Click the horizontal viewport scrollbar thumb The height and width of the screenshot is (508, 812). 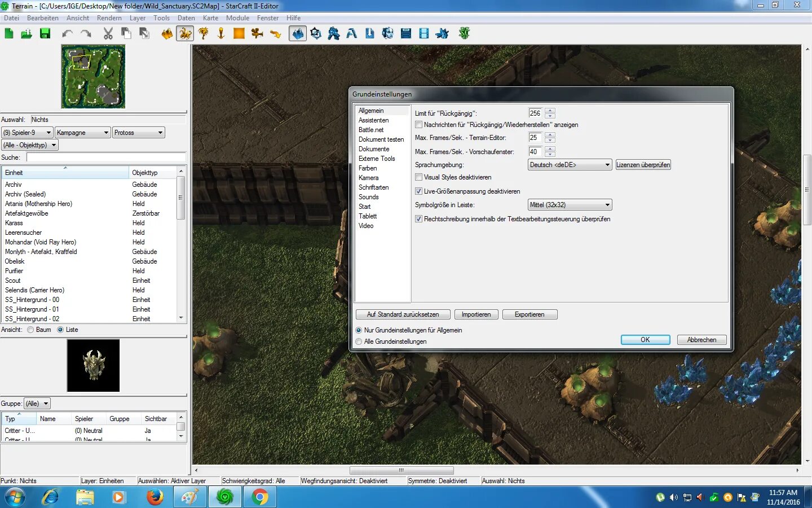point(401,470)
